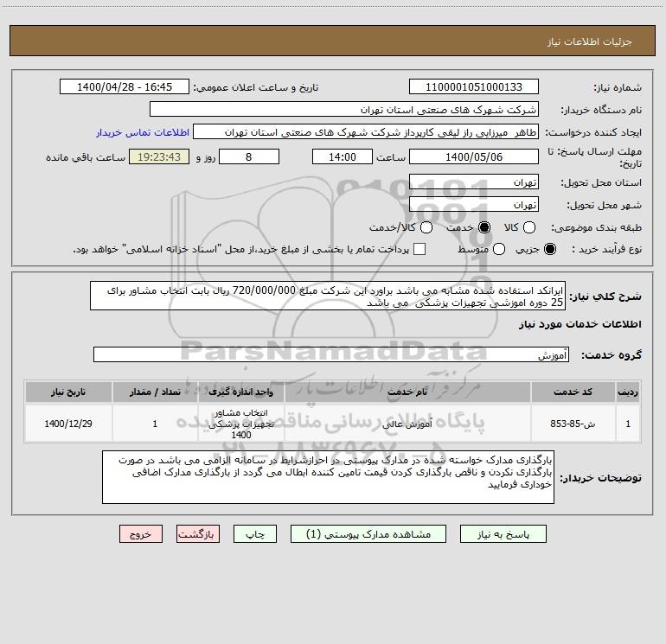Viewport: 666px width, 644px height.
Task: Click the ساعت باقی مانده label
Action: point(86,157)
